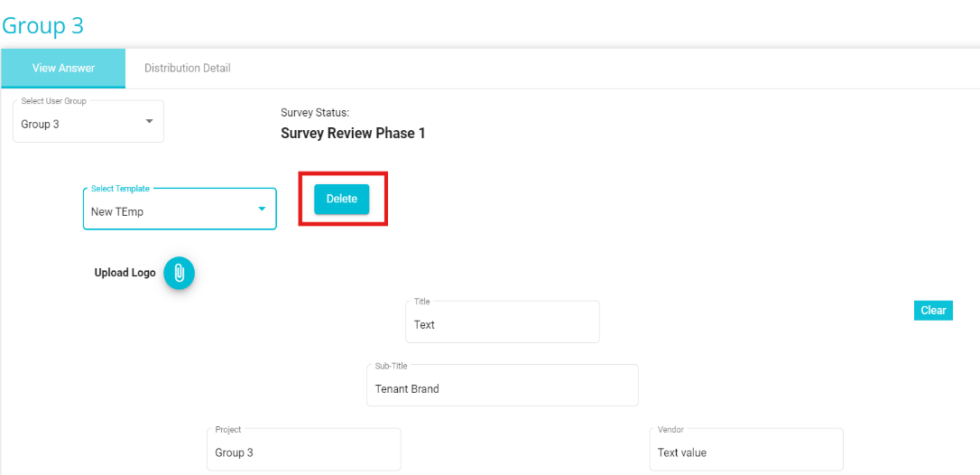Select the Project input field

pyautogui.click(x=304, y=450)
